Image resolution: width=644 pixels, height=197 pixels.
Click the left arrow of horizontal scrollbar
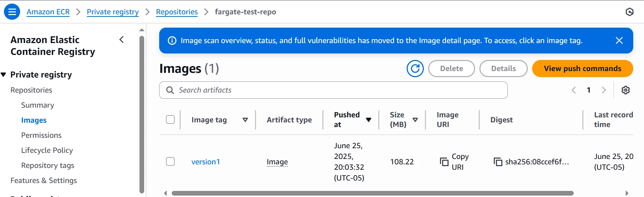[x=165, y=193]
